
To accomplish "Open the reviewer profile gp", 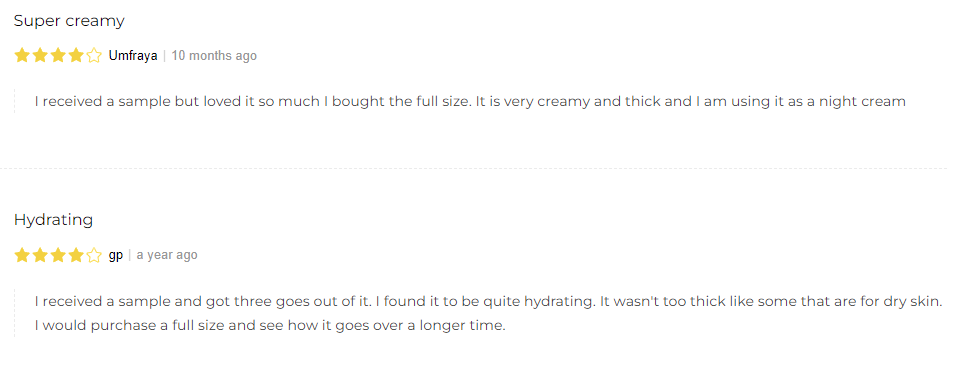I will [115, 255].
